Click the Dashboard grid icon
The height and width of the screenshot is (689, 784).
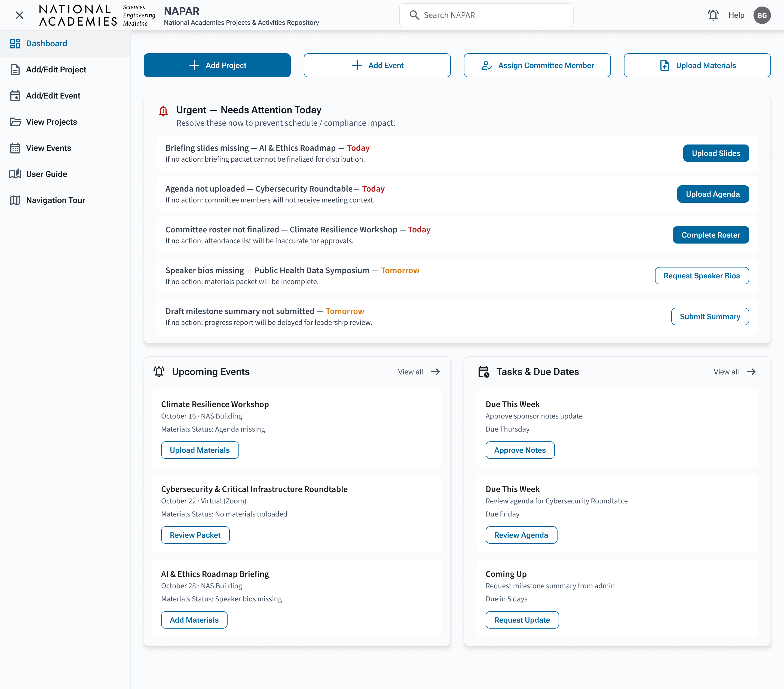(x=15, y=44)
